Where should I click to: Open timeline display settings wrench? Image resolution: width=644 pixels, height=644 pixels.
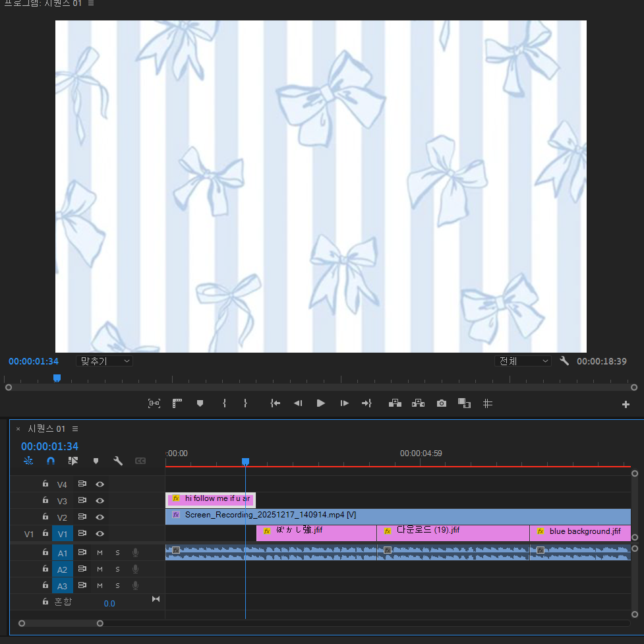tap(118, 461)
